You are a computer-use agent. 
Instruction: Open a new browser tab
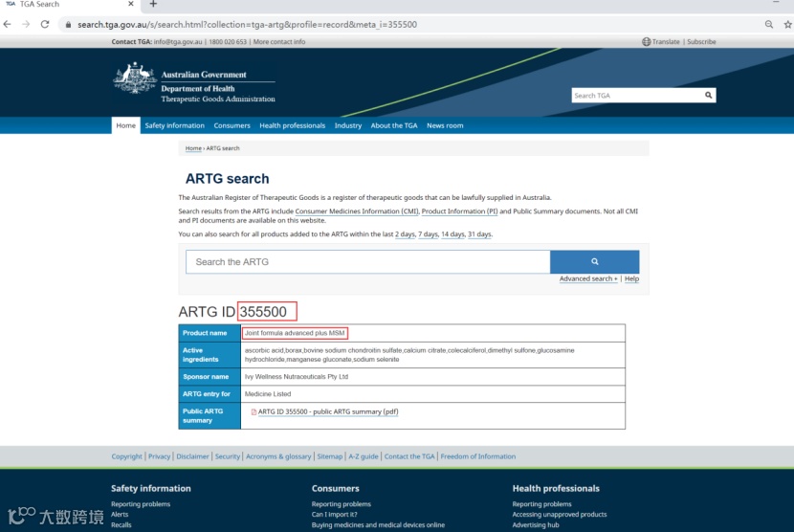coord(153,4)
